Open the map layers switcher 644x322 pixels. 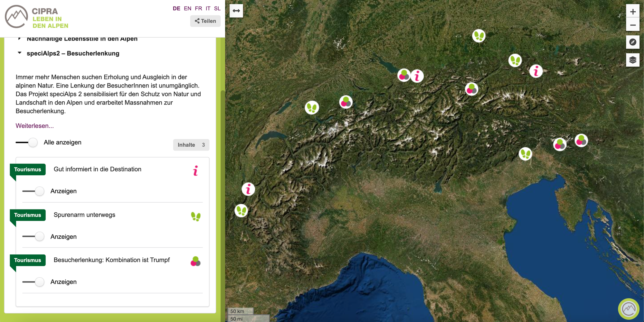coord(632,60)
